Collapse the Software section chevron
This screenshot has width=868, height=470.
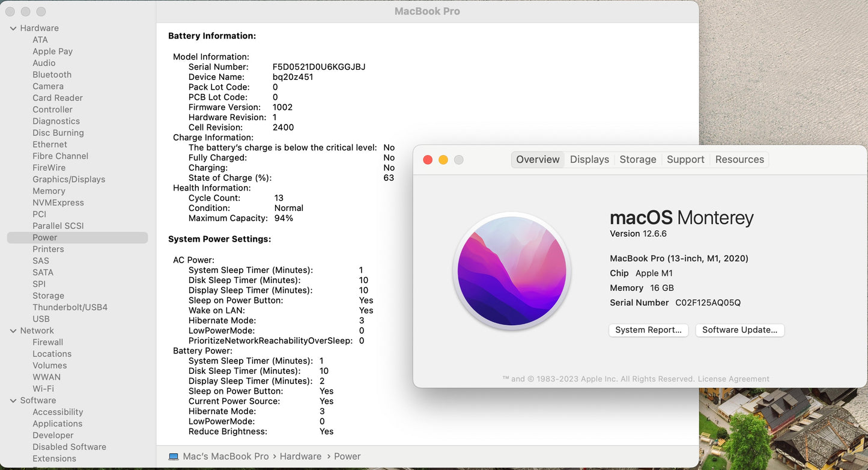[x=13, y=400]
